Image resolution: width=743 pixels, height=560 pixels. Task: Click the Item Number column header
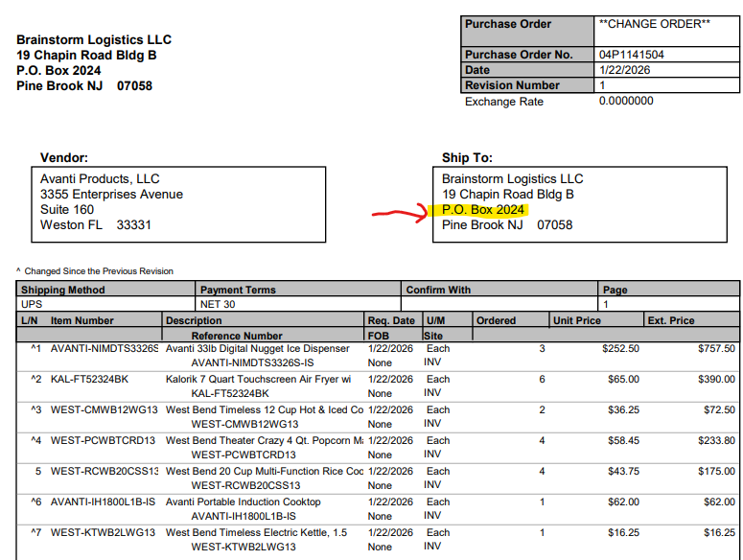82,320
